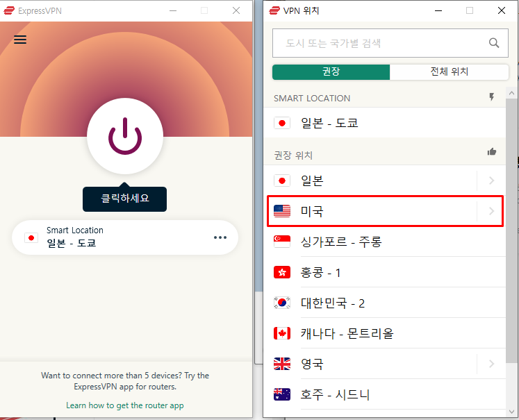Minimize the VPN 위치 window
Image resolution: width=519 pixels, height=420 pixels.
tap(438, 10)
